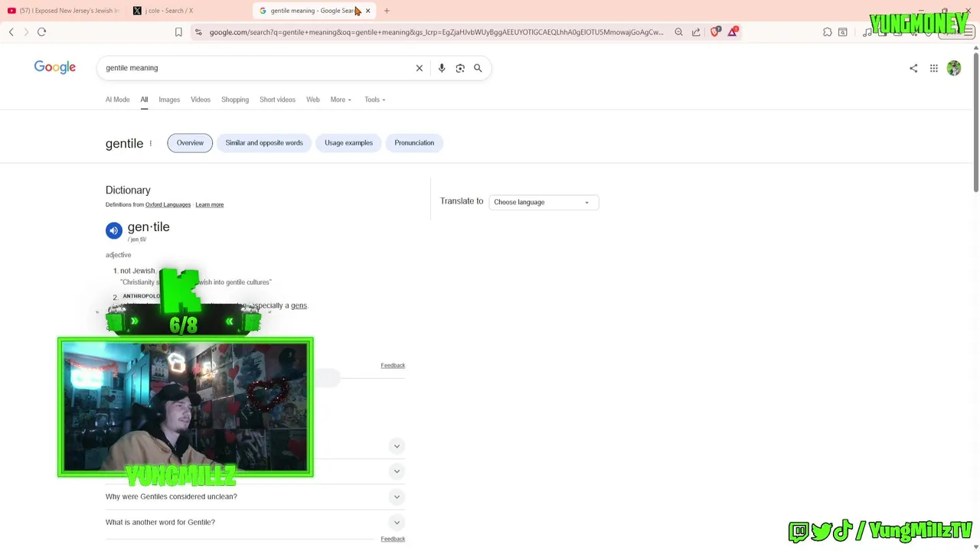This screenshot has width=980, height=551.
Task: Expand the More search filters
Action: pyautogui.click(x=341, y=99)
